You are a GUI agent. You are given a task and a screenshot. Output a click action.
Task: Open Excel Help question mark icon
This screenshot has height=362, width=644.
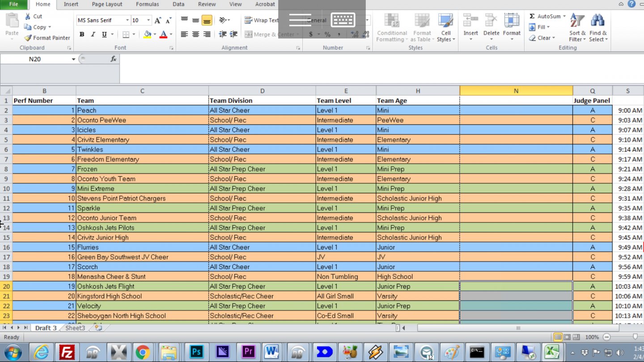tap(631, 4)
